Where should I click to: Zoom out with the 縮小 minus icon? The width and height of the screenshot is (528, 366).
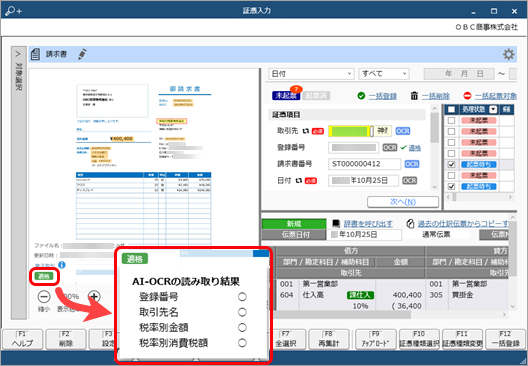pyautogui.click(x=44, y=297)
